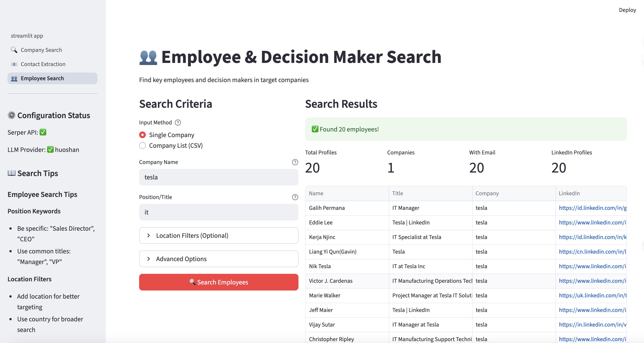Click the IT at Tesla Inc title cell

tap(431, 266)
